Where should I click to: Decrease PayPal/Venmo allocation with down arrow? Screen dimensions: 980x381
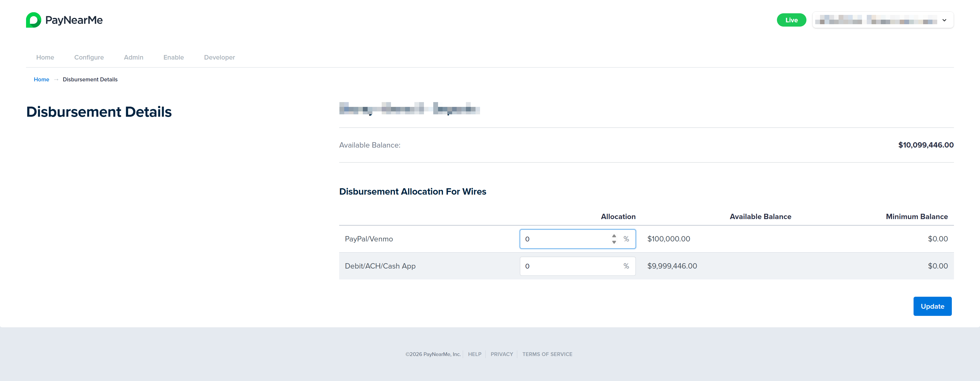[614, 242]
